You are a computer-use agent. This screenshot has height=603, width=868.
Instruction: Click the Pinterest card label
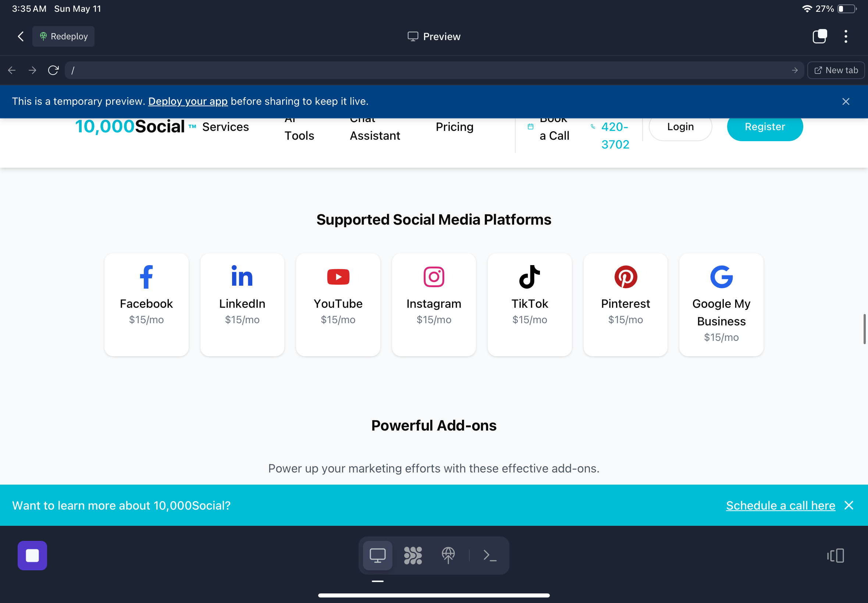click(x=625, y=304)
